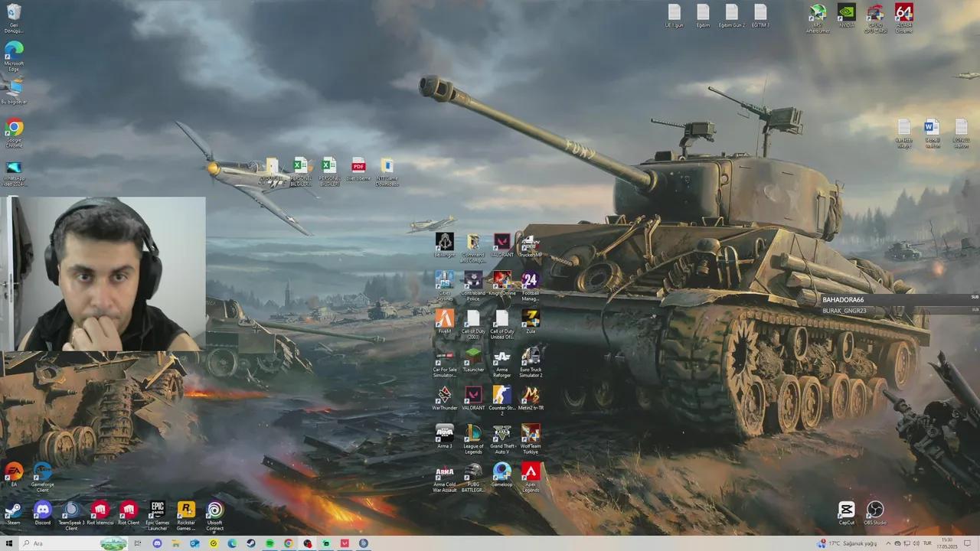Open Outlook from the taskbar

[195, 543]
